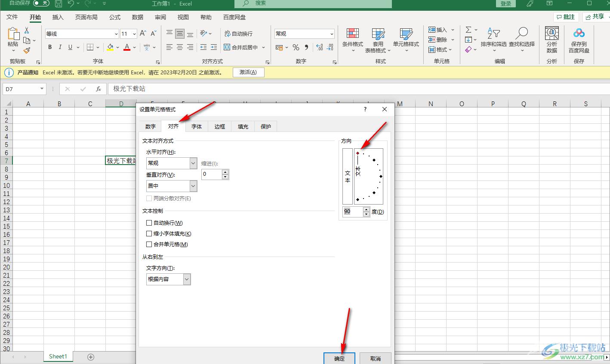Screen dimensions: 610x364
Task: Open Conditional Formatting (条件格式)
Action: point(353,40)
